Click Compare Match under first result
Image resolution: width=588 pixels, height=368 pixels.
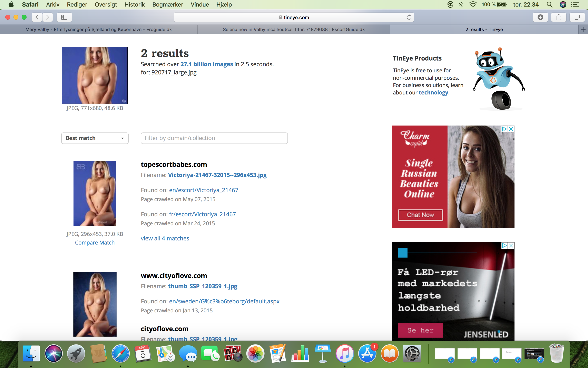(x=95, y=243)
